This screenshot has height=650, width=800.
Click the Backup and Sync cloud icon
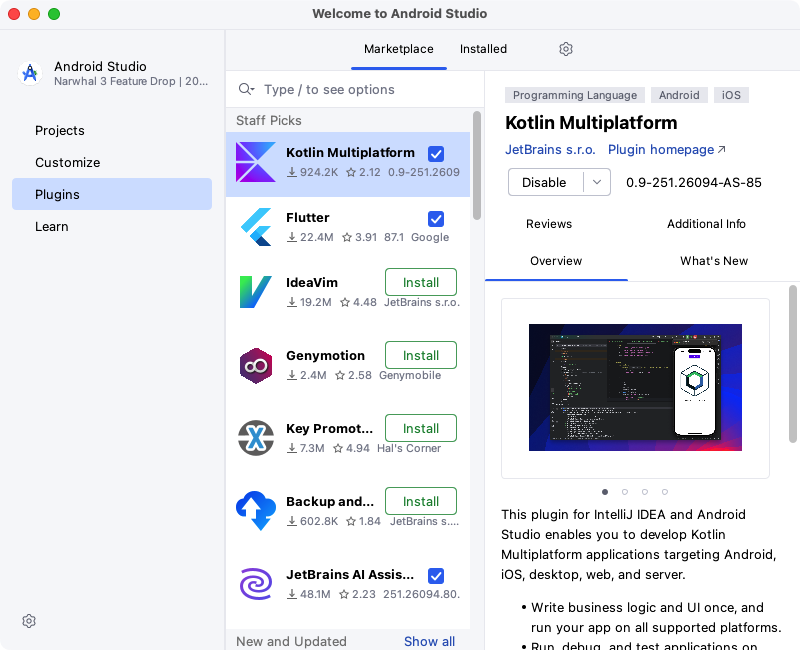pyautogui.click(x=256, y=511)
